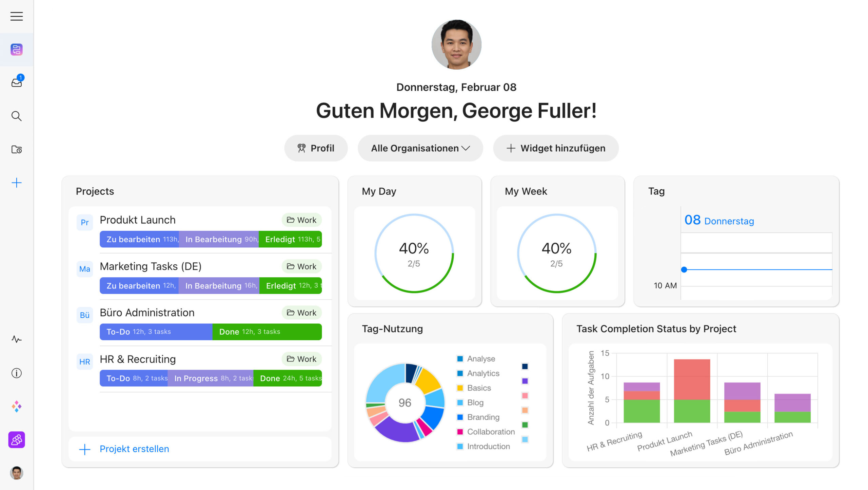Open the colorful diamonds app icon
This screenshot has width=868, height=490.
click(16, 406)
